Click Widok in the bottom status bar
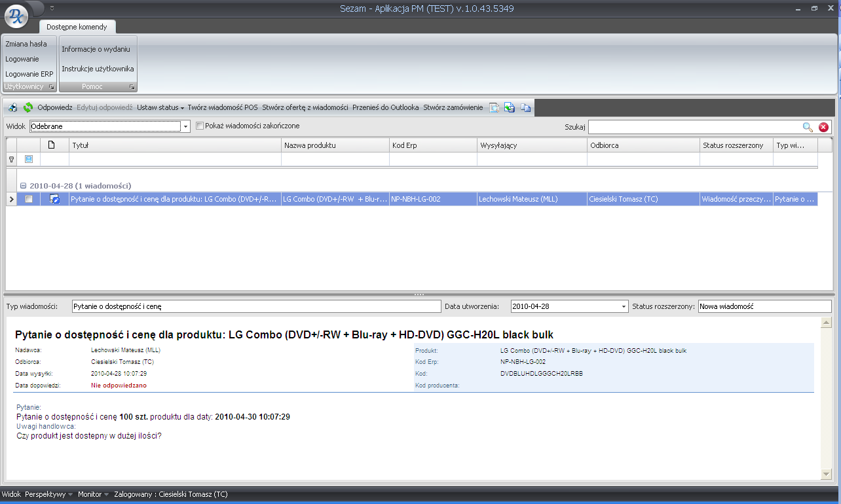 (11, 494)
